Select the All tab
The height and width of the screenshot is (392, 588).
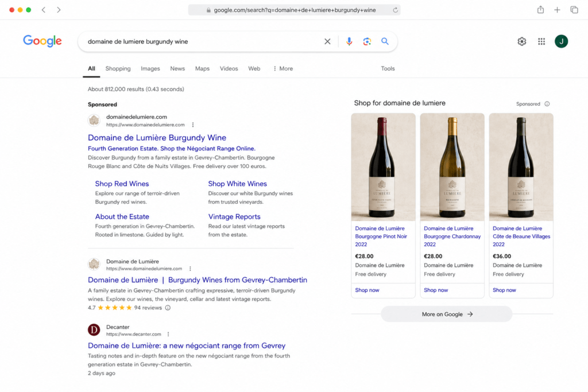point(91,68)
